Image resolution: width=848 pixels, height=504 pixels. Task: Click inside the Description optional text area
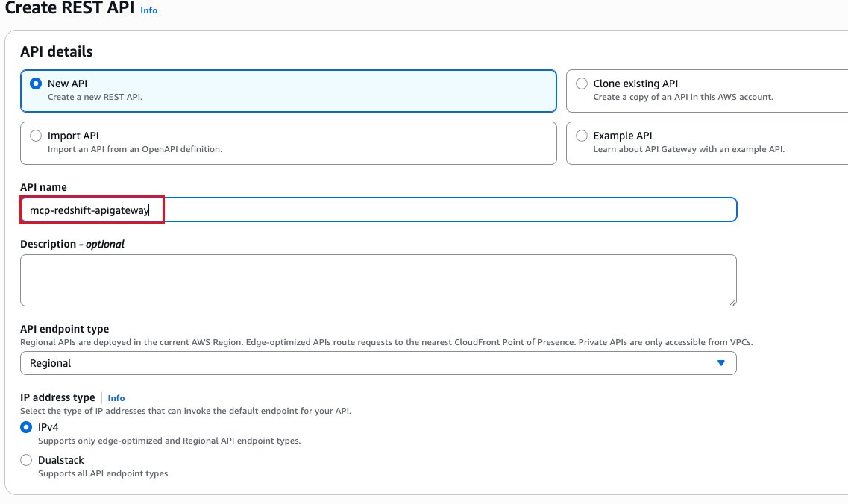click(x=378, y=280)
